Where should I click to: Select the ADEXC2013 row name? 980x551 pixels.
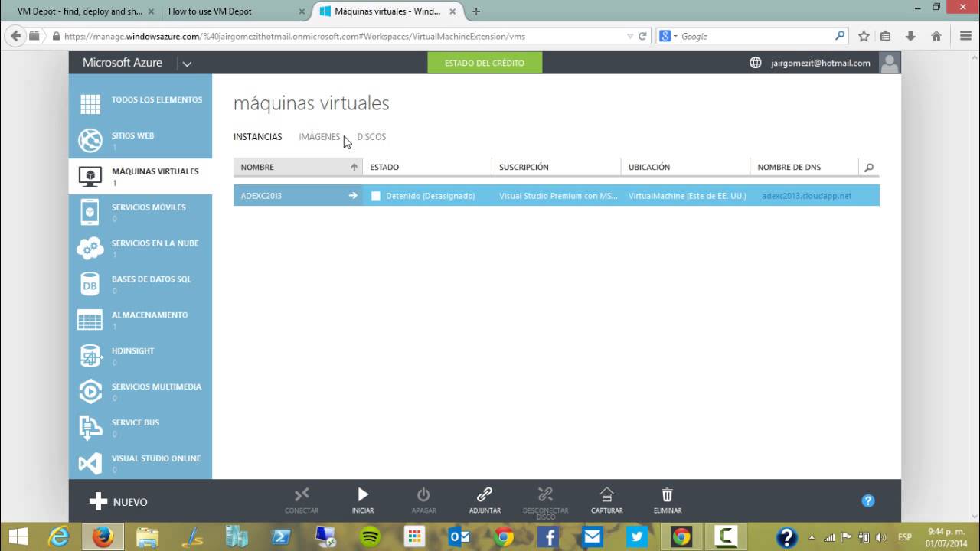pyautogui.click(x=261, y=196)
